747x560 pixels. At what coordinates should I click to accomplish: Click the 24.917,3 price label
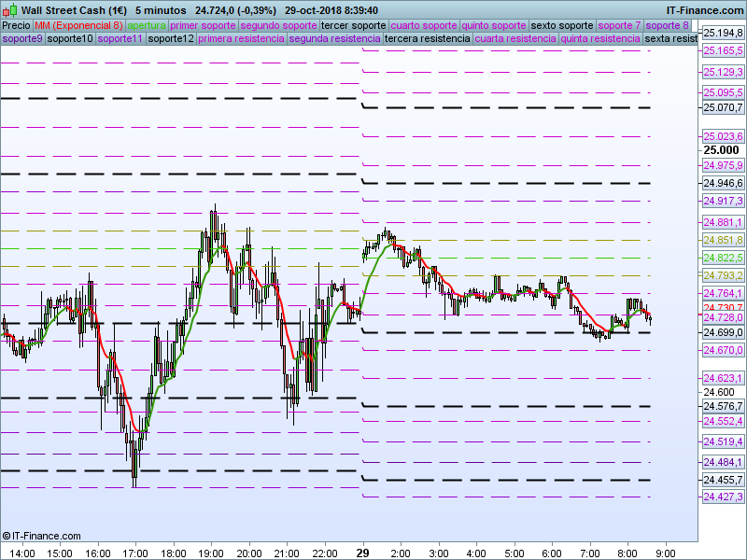723,201
